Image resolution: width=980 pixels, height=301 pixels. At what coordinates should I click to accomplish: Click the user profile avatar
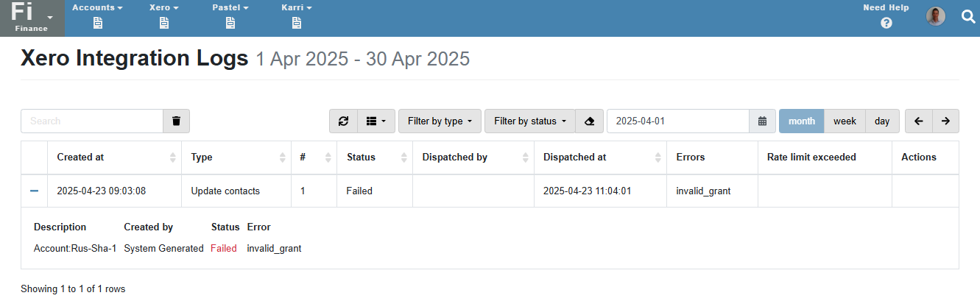935,17
